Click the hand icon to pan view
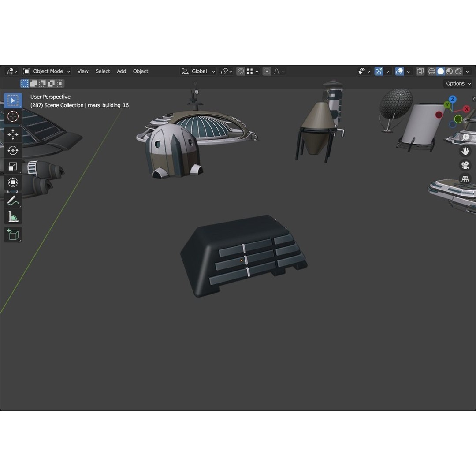476x476 pixels. click(465, 151)
